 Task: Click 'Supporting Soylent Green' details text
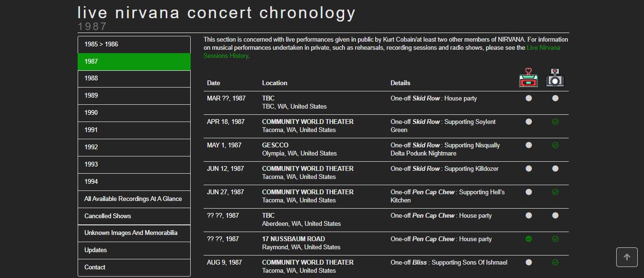tap(443, 126)
